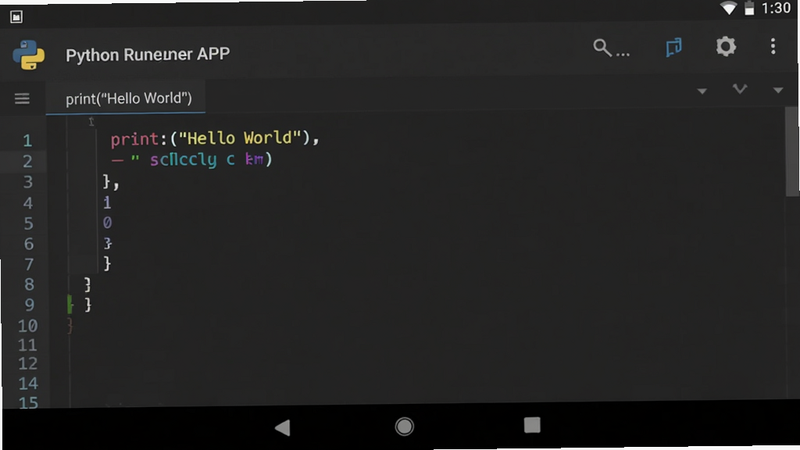Tap the Android recent apps square
The width and height of the screenshot is (800, 450).
point(532,425)
